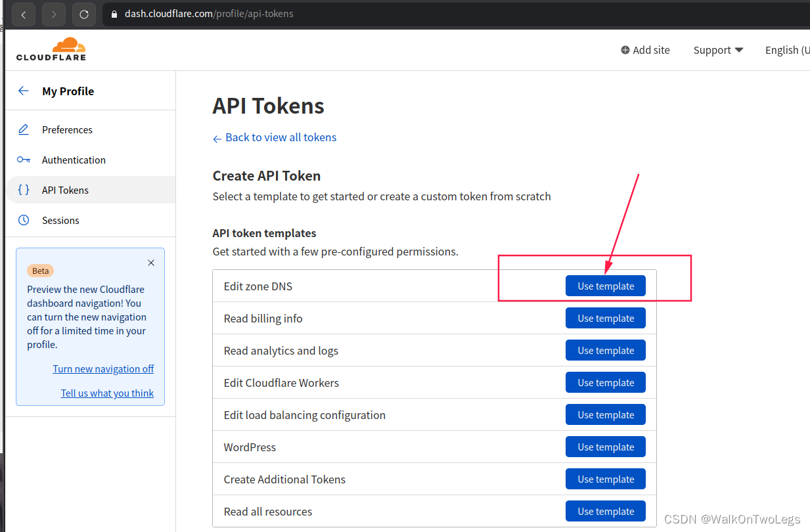Open the Support dropdown menu
810x532 pixels.
point(718,50)
